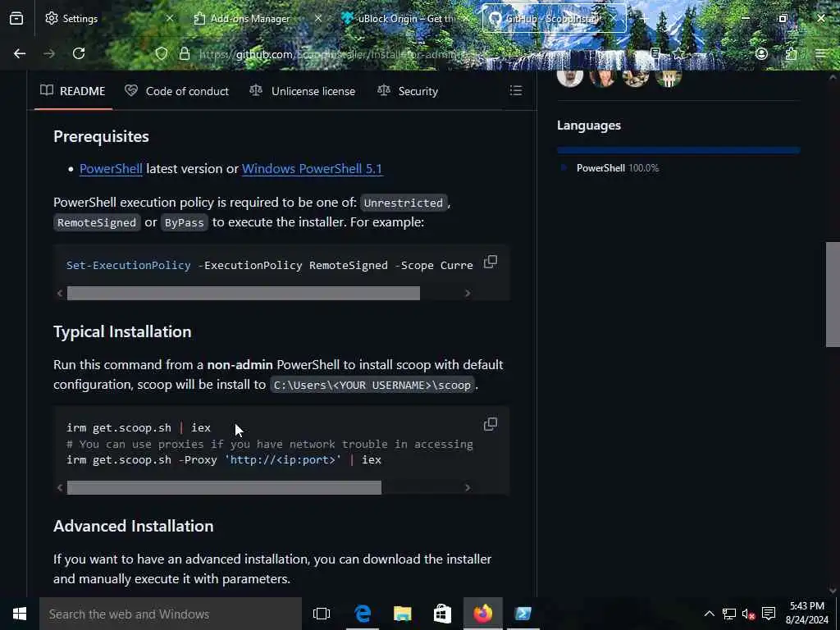Copy the irm get.scoop.sh command
The width and height of the screenshot is (840, 630).
491,424
